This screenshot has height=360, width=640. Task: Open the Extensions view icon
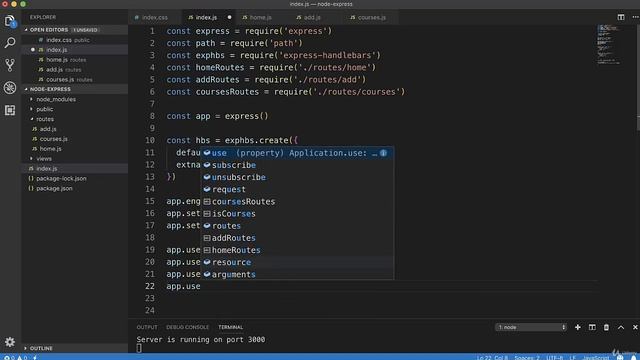pos(10,110)
